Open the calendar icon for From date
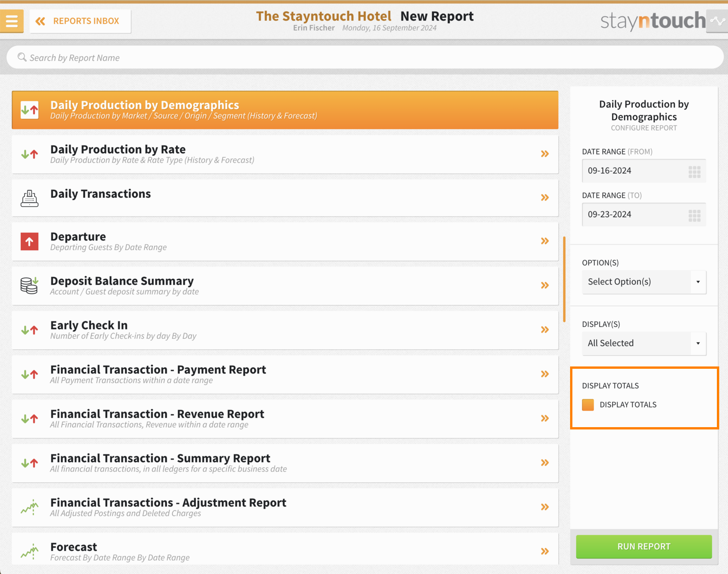 [694, 171]
